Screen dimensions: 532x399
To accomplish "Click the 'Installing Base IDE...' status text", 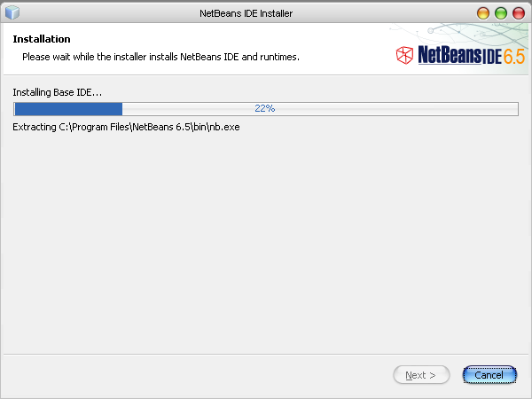I will 57,92.
